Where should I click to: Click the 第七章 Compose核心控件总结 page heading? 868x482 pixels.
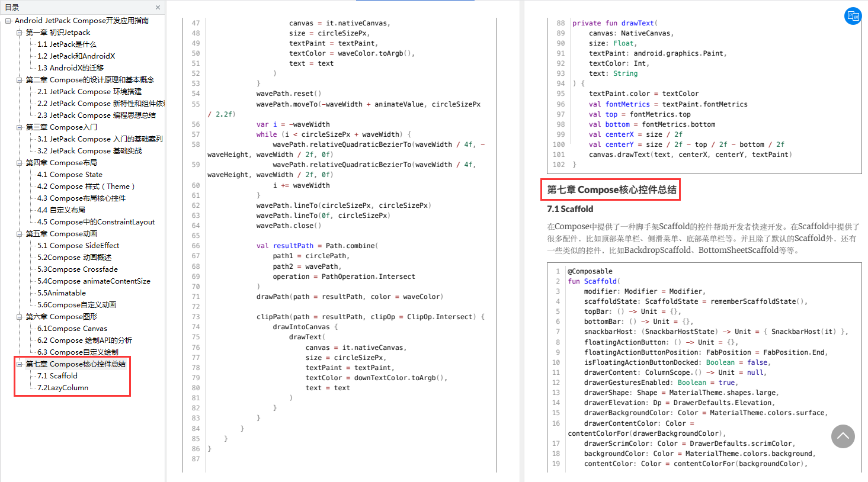611,189
